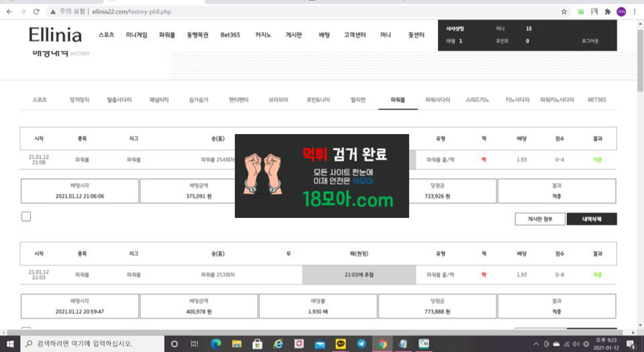Click the black 내역삭제 button
This screenshot has width=644, height=352.
tap(592, 219)
